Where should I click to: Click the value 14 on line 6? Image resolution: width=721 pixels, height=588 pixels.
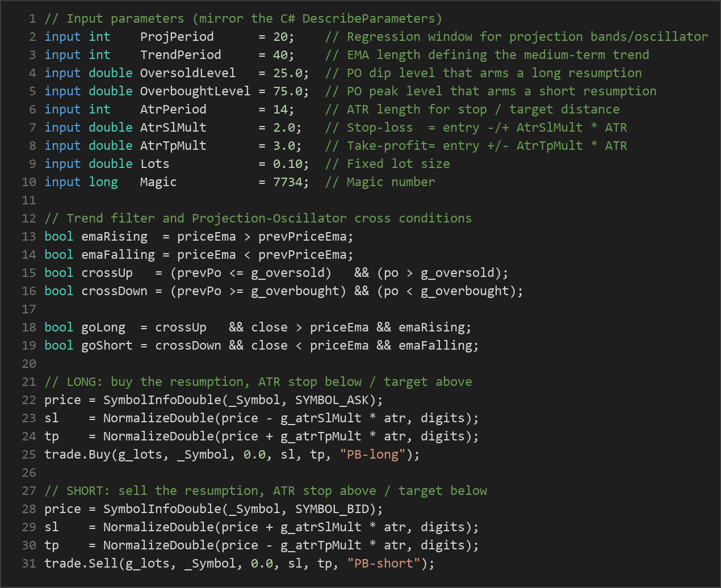click(280, 110)
